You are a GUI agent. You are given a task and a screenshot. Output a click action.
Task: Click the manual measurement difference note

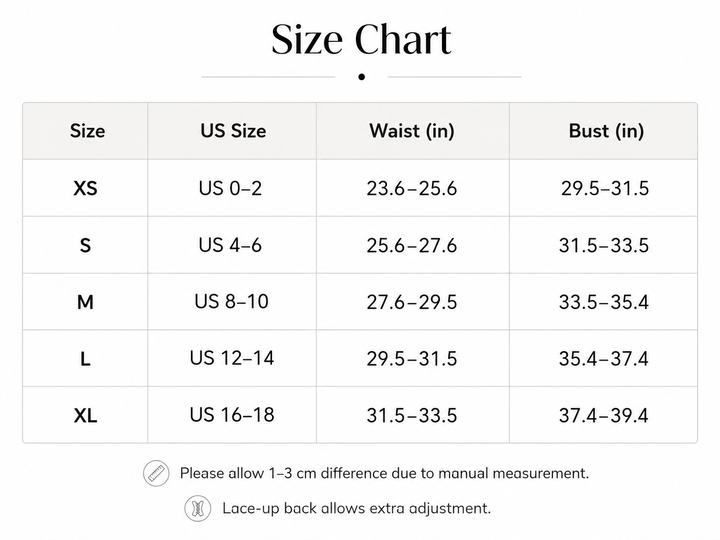pos(384,473)
